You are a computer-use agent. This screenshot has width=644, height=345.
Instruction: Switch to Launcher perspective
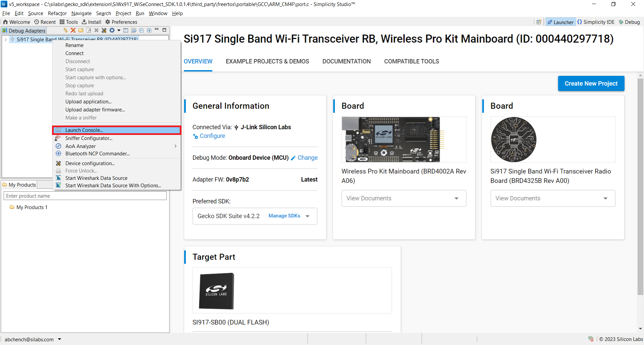point(560,22)
